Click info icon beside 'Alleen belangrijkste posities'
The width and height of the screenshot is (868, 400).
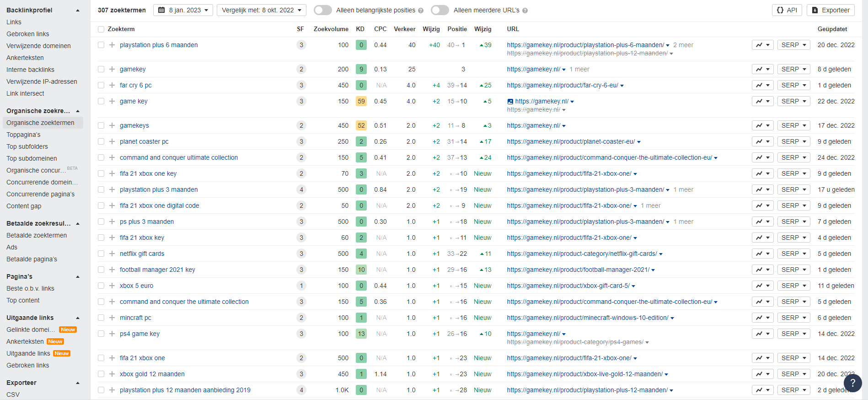tap(421, 11)
